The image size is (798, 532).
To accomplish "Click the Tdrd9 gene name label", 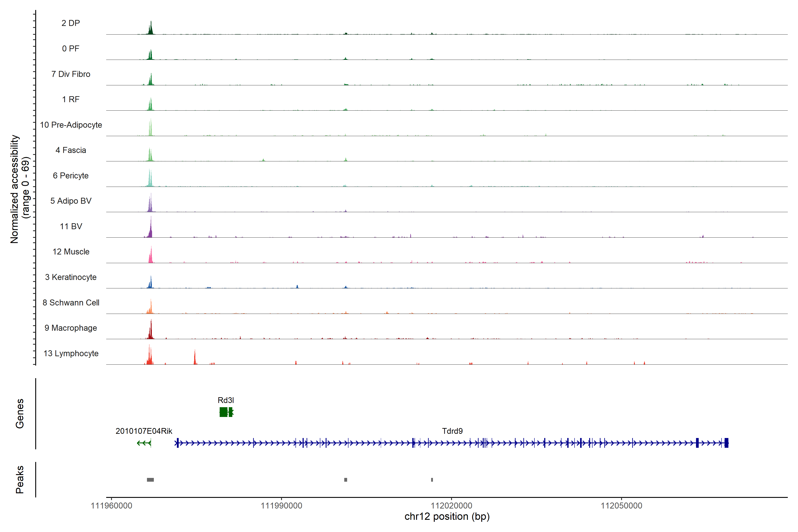I will pos(452,431).
